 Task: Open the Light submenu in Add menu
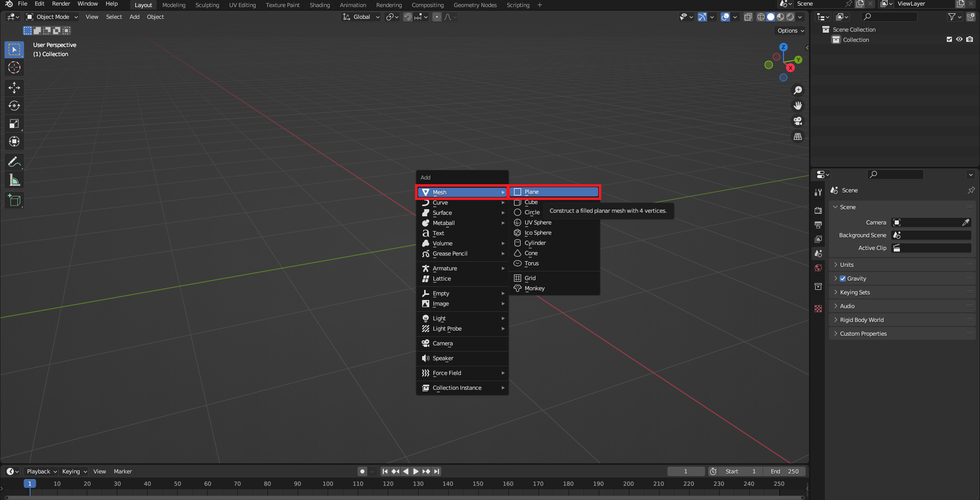click(x=462, y=318)
